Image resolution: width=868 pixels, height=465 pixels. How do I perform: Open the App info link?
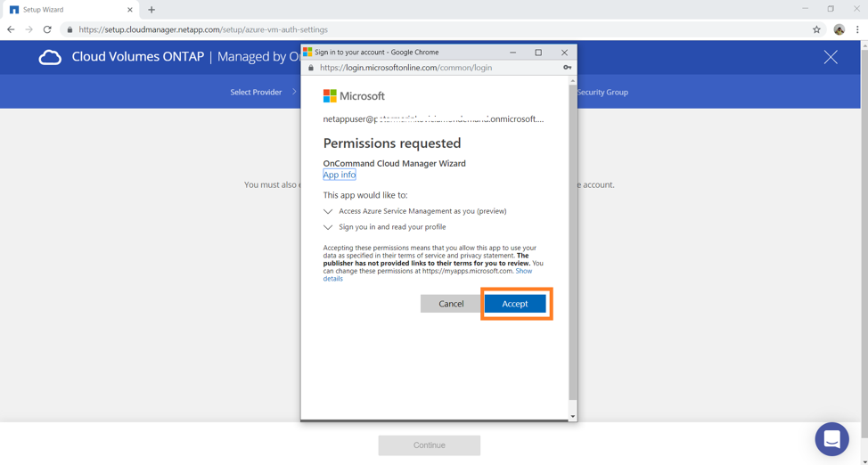pos(340,175)
